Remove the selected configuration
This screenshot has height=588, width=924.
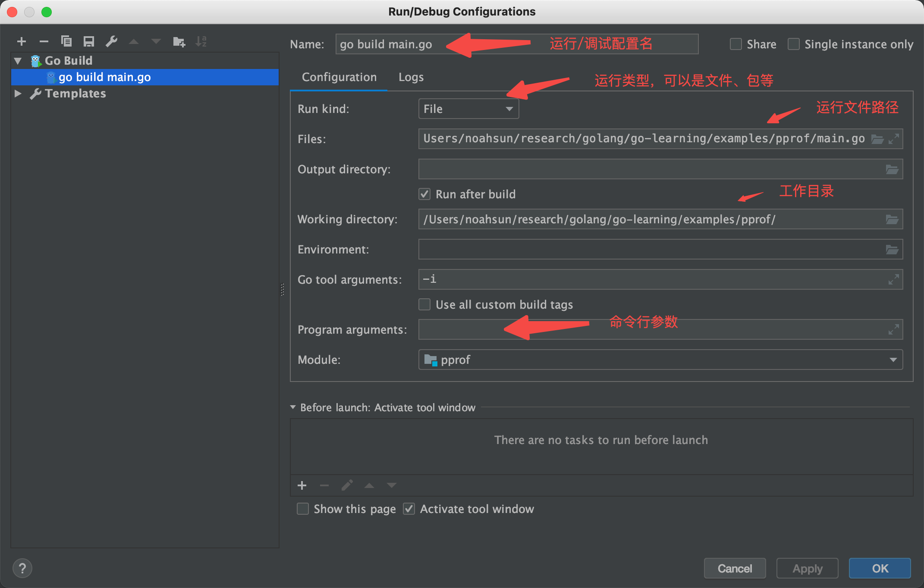44,41
